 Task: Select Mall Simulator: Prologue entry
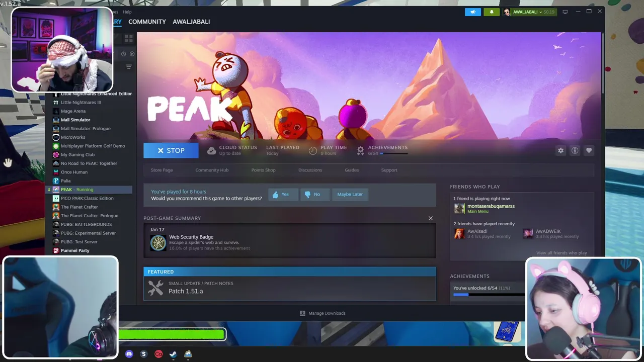click(x=86, y=128)
